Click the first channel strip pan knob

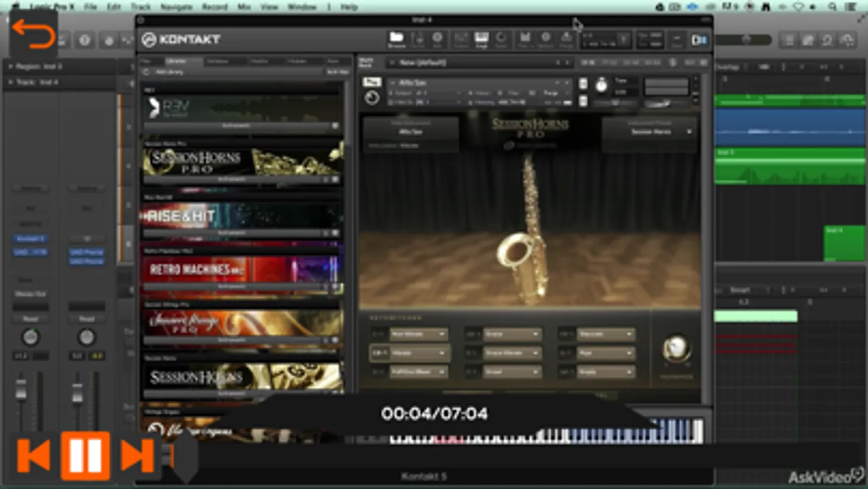coord(30,337)
